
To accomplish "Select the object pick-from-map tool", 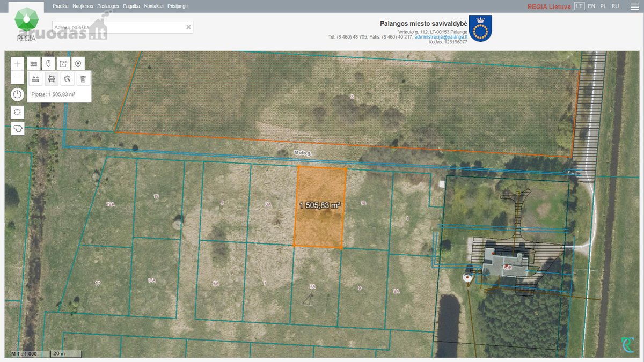I will tap(67, 79).
